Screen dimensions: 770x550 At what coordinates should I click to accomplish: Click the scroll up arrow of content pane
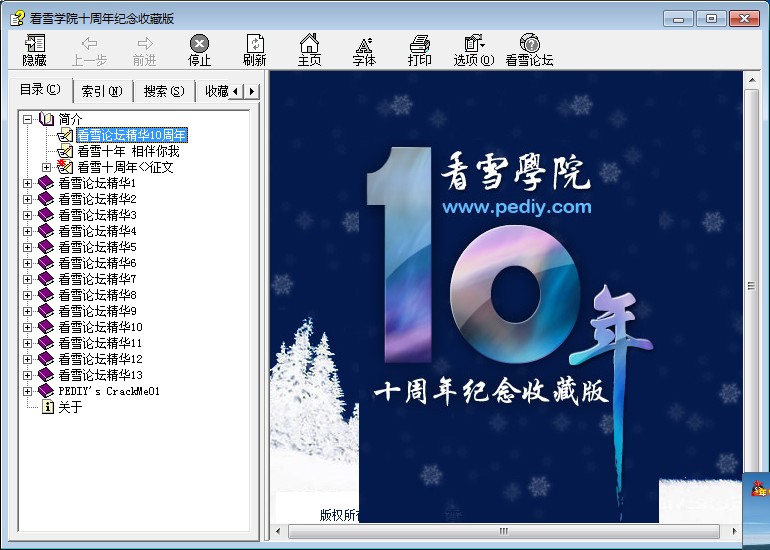pyautogui.click(x=751, y=79)
